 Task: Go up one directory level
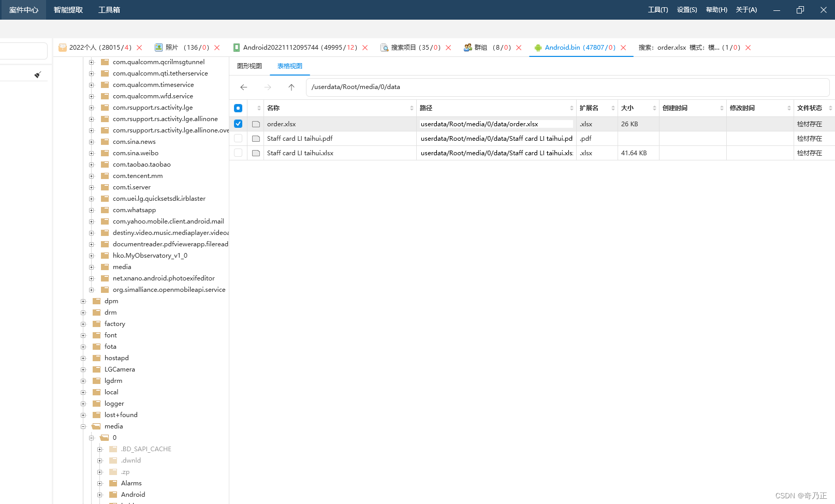point(291,87)
